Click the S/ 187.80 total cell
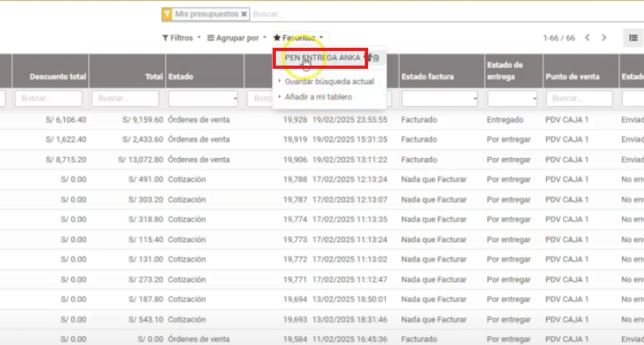This screenshot has width=644, height=345. click(x=146, y=299)
